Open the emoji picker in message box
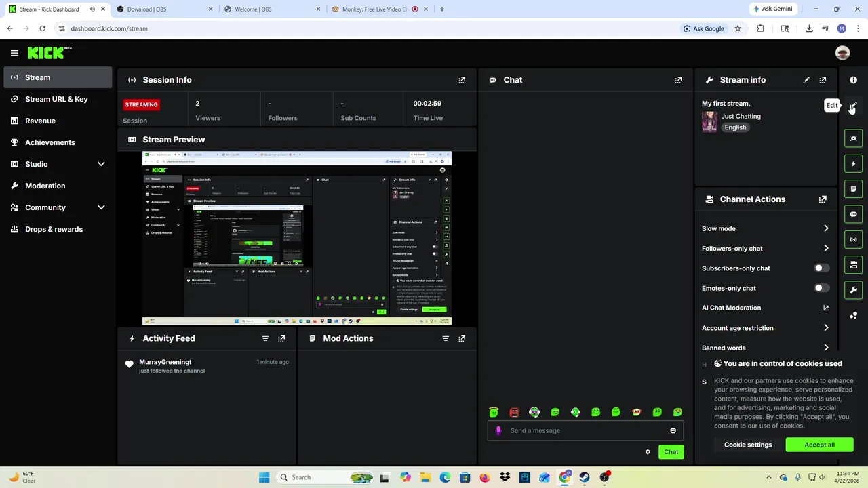 (673, 430)
